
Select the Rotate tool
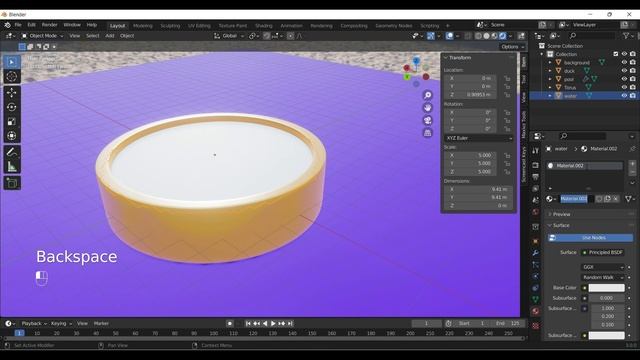(x=12, y=107)
